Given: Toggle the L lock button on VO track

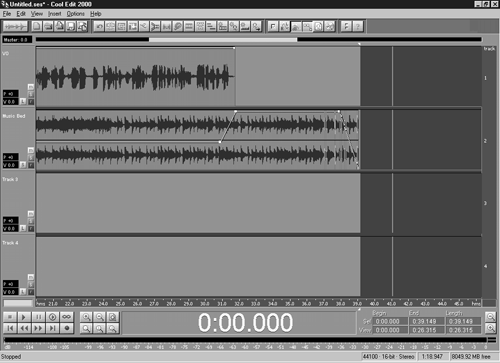Looking at the screenshot, I should (23, 102).
